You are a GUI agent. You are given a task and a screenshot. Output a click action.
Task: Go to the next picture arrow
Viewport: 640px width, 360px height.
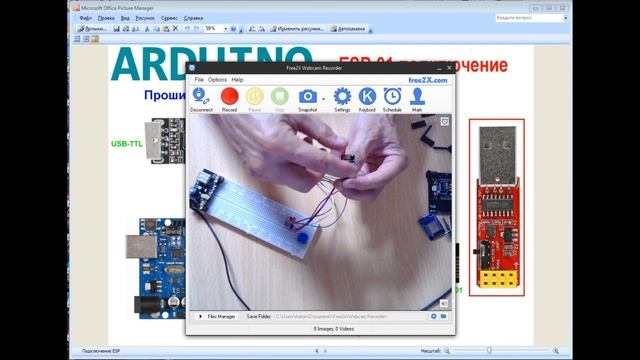pos(325,351)
